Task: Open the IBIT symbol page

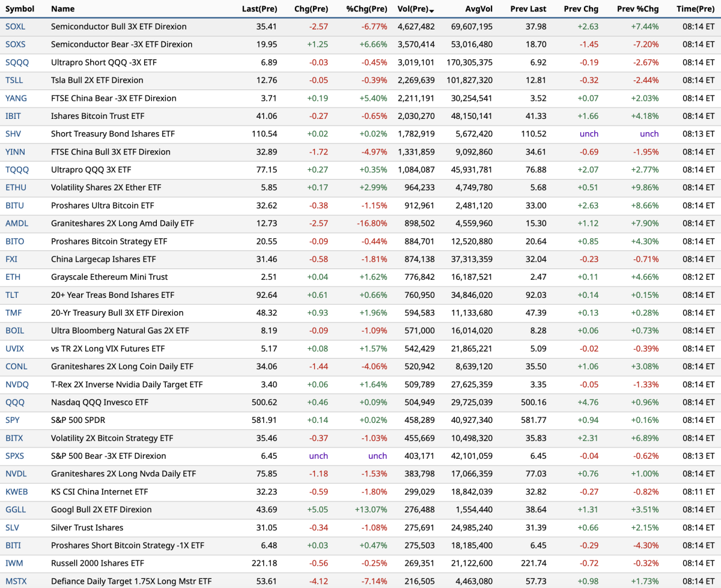Action: (x=14, y=116)
